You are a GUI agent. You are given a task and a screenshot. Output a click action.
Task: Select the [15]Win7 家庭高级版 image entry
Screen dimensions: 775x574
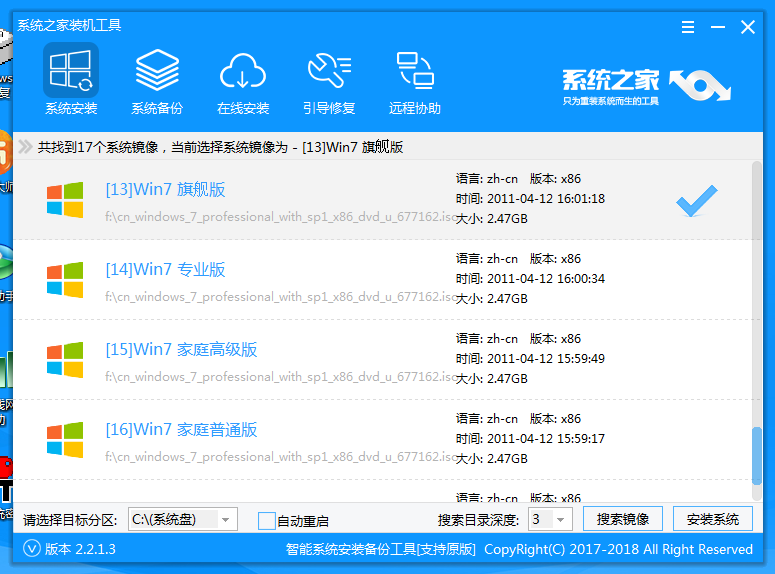[181, 350]
